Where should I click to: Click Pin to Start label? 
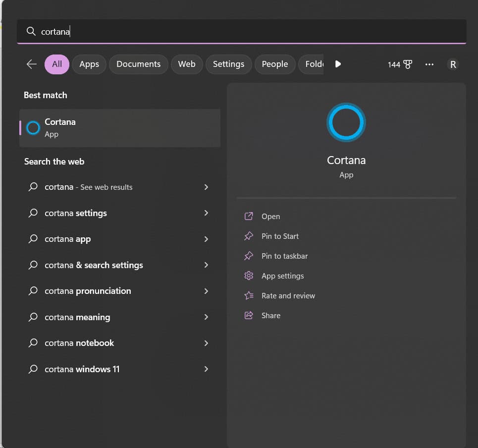click(280, 236)
